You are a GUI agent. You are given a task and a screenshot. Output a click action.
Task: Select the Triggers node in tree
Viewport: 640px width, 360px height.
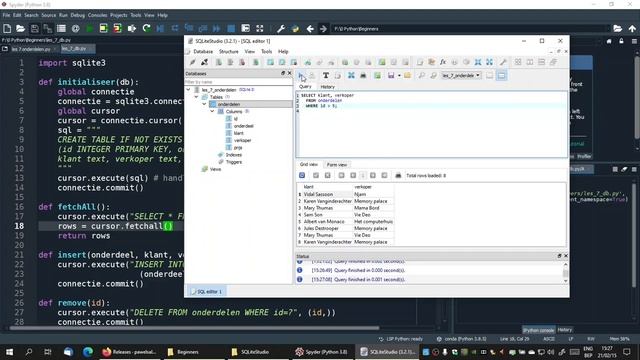(x=233, y=162)
